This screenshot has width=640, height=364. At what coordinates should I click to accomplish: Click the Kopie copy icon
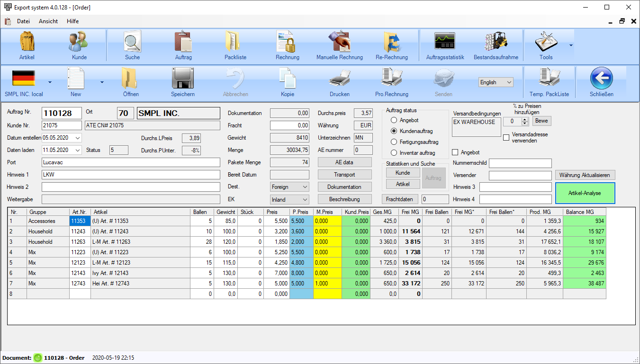coord(287,78)
